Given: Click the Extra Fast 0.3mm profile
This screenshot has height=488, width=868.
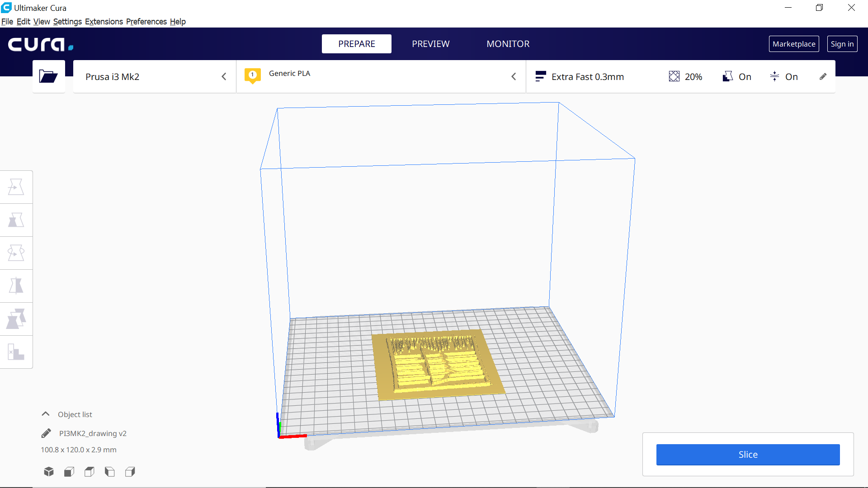Looking at the screenshot, I should [x=580, y=76].
